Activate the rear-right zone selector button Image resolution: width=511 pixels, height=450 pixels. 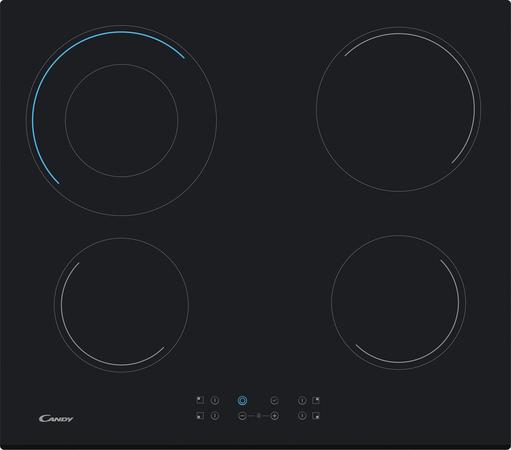tap(302, 400)
